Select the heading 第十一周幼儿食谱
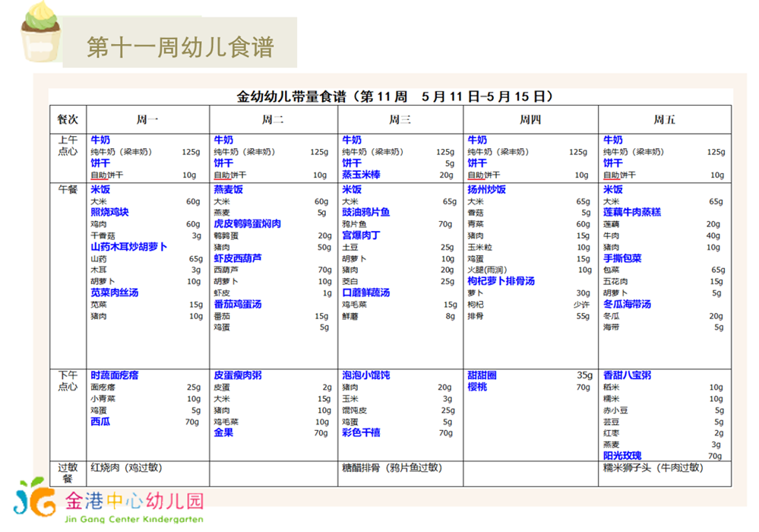Image resolution: width=759 pixels, height=532 pixels. coord(180,47)
